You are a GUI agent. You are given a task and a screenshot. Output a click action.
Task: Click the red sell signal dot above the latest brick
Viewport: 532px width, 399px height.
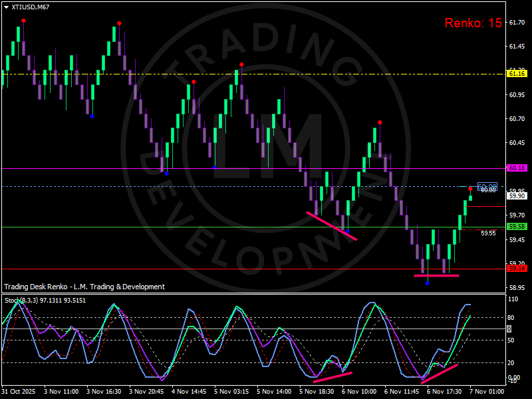click(471, 188)
